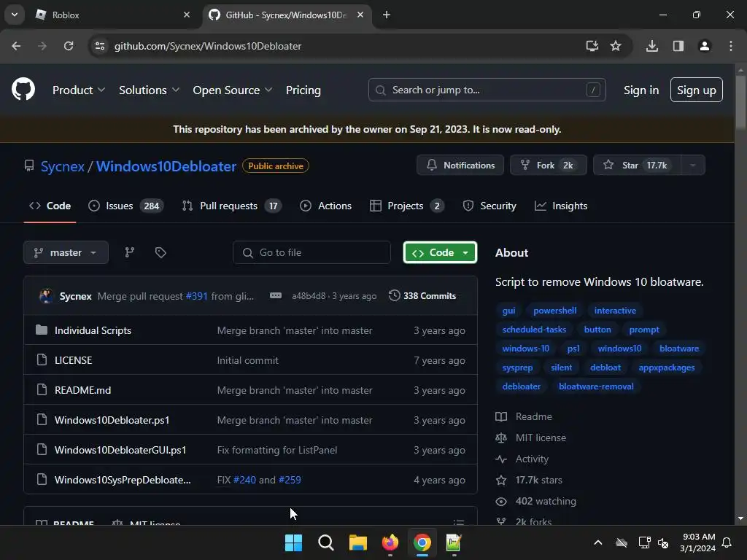Star the repository
Screen dimensions: 747x560
pos(638,166)
